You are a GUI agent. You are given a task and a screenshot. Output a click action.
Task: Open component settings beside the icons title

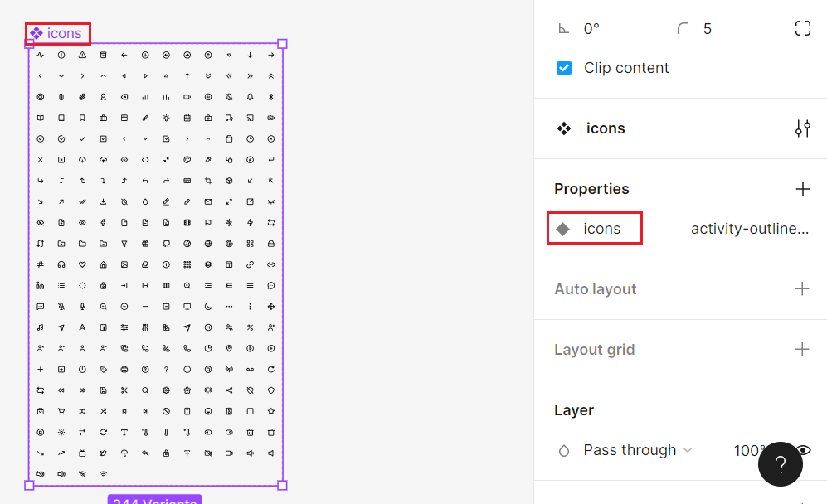[x=802, y=128]
